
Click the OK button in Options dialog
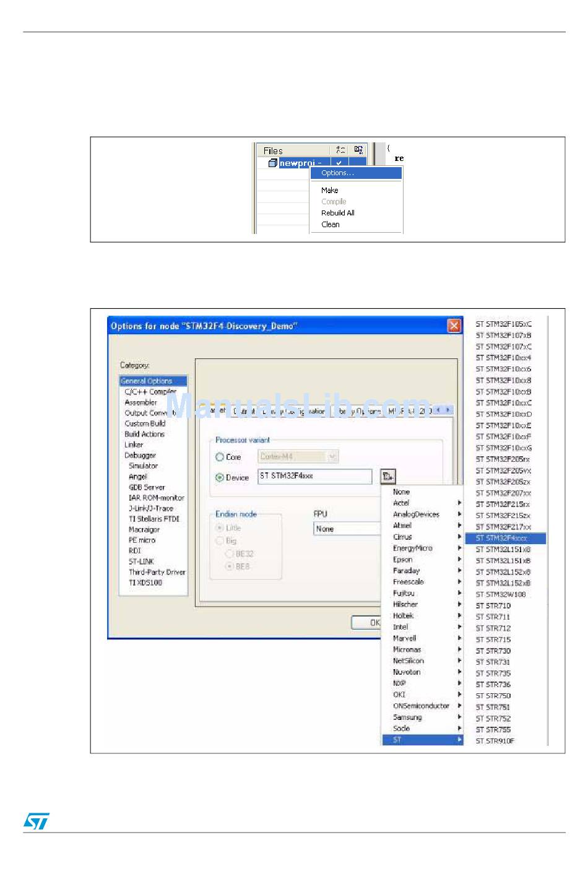tap(366, 623)
